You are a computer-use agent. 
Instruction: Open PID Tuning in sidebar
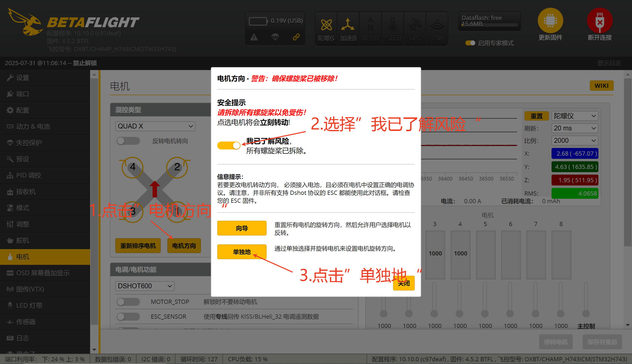click(x=29, y=175)
